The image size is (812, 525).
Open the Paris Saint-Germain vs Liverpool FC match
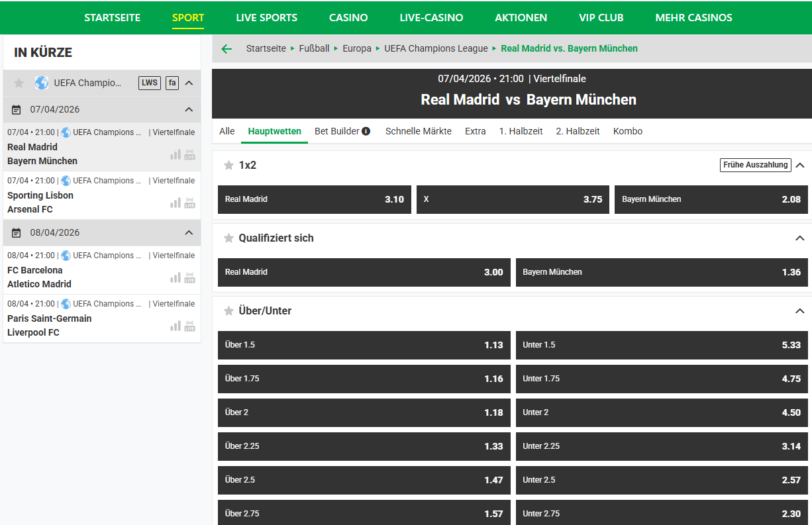[x=102, y=318]
